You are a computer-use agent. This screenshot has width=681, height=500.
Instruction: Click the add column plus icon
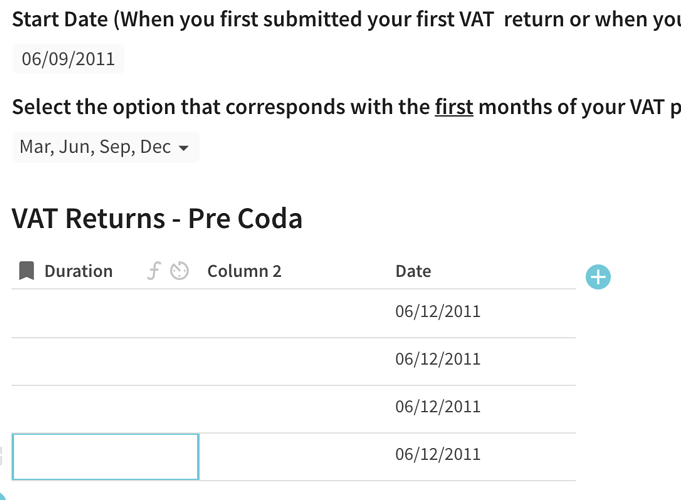(597, 277)
